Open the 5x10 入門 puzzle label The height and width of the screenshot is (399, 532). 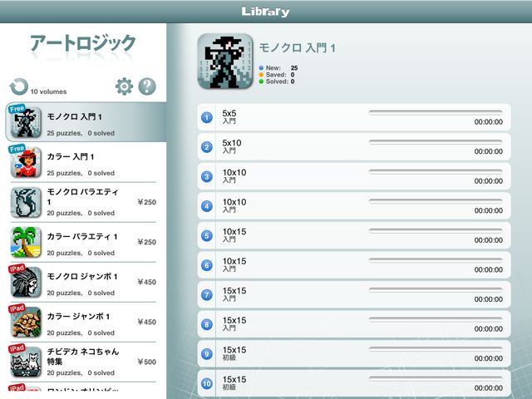(232, 146)
